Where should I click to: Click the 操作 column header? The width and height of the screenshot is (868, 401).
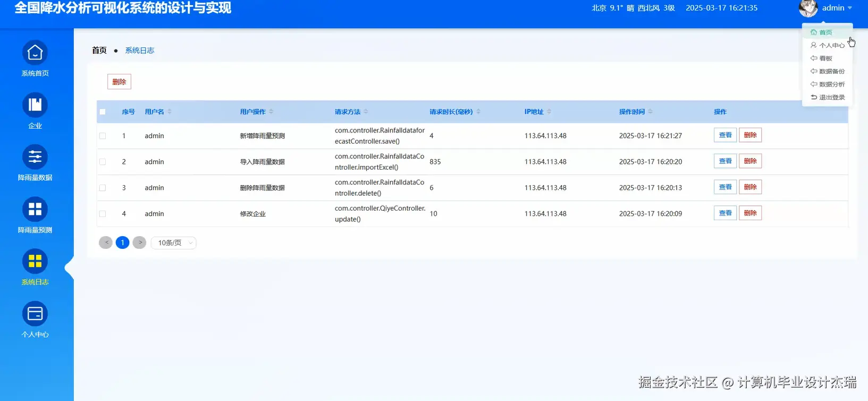(x=720, y=112)
